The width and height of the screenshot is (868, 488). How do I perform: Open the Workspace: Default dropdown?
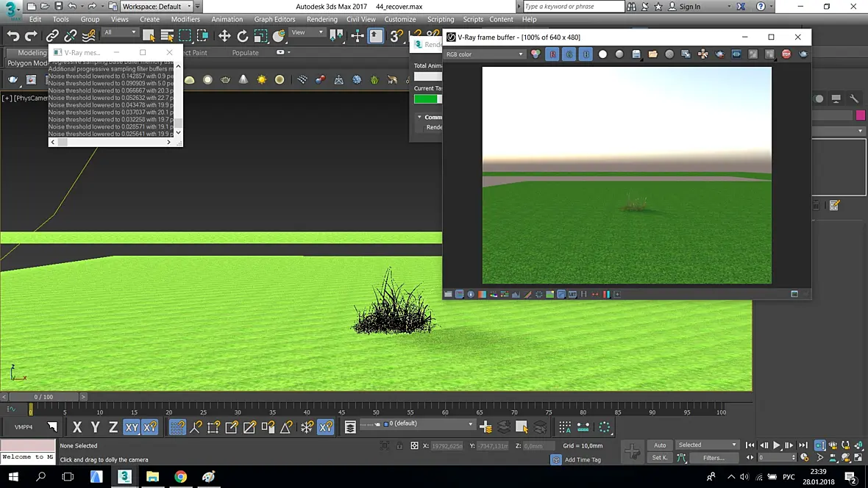click(157, 6)
